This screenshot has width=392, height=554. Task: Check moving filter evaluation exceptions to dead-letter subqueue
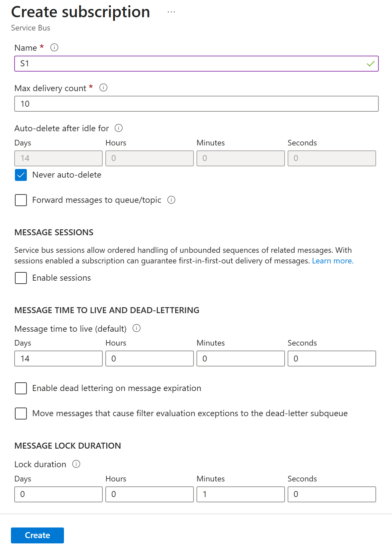[x=21, y=414]
